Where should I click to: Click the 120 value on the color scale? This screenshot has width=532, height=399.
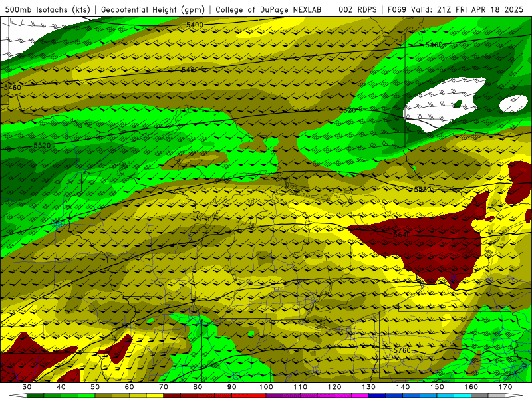tap(334, 387)
